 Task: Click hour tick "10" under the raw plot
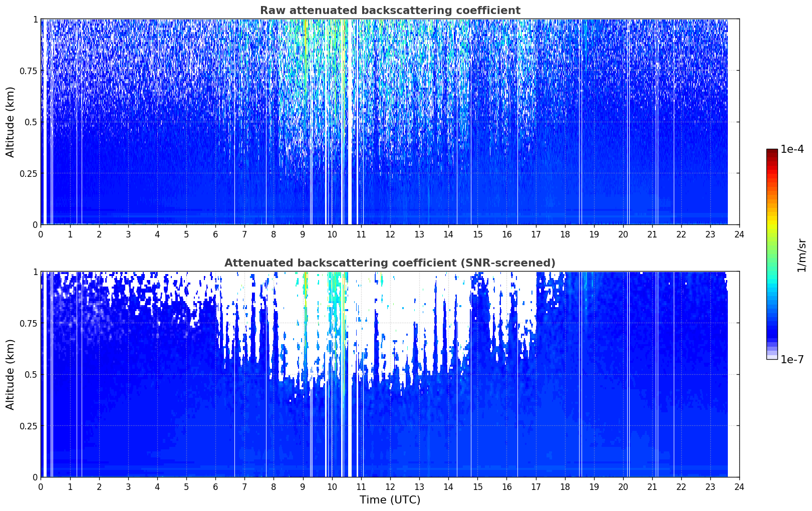click(x=332, y=234)
